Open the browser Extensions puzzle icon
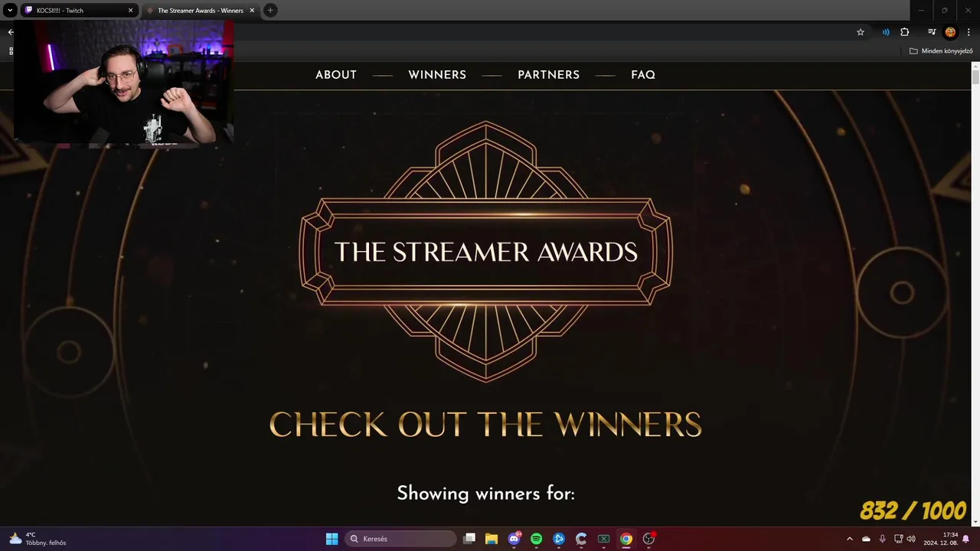 [x=905, y=32]
